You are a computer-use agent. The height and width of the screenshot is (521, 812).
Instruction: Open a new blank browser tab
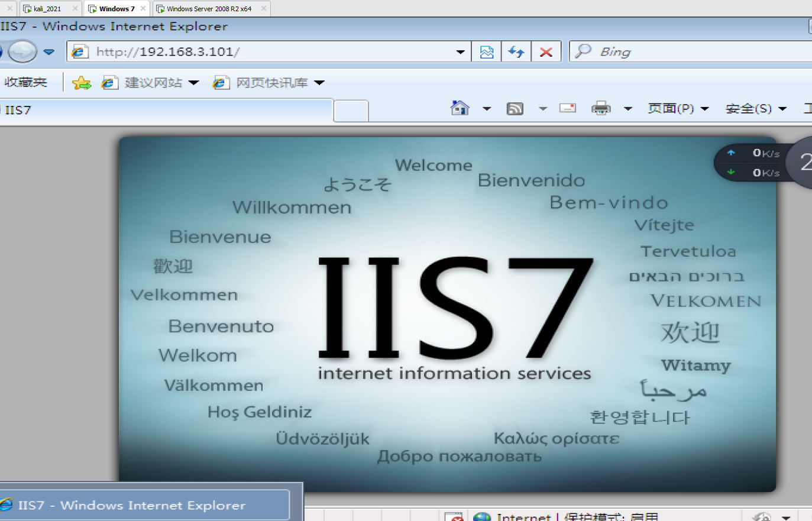[351, 111]
